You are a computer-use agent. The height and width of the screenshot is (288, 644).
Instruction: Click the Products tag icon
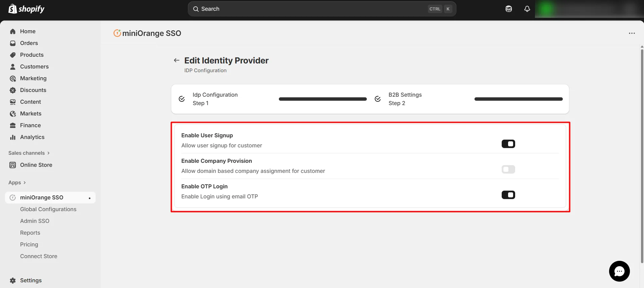click(13, 55)
